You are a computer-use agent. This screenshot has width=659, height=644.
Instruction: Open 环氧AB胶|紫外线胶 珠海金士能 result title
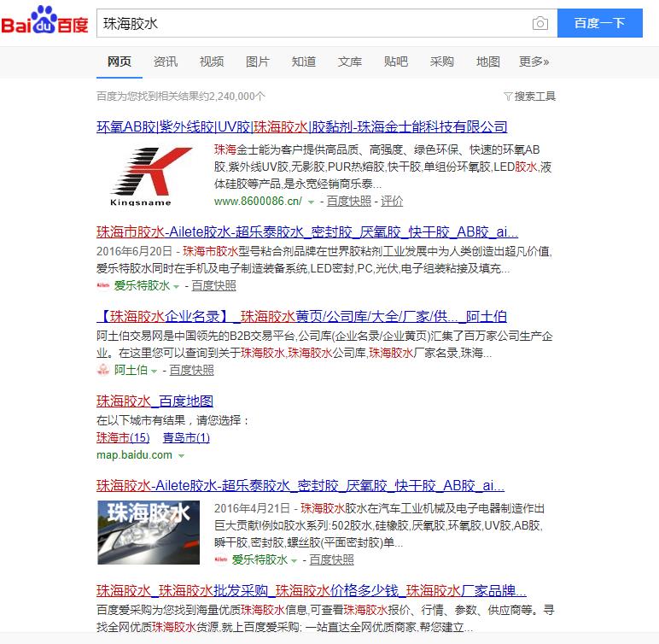[302, 126]
